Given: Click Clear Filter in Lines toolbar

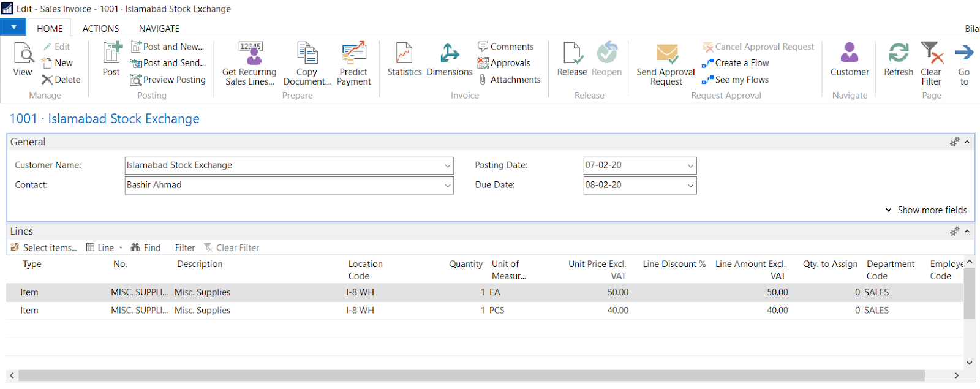Looking at the screenshot, I should tap(232, 247).
